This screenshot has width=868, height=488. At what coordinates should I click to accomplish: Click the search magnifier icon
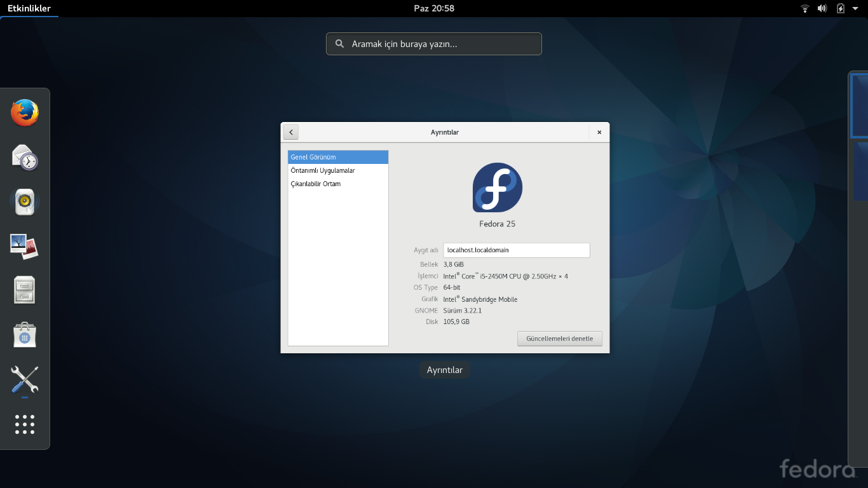pos(340,44)
